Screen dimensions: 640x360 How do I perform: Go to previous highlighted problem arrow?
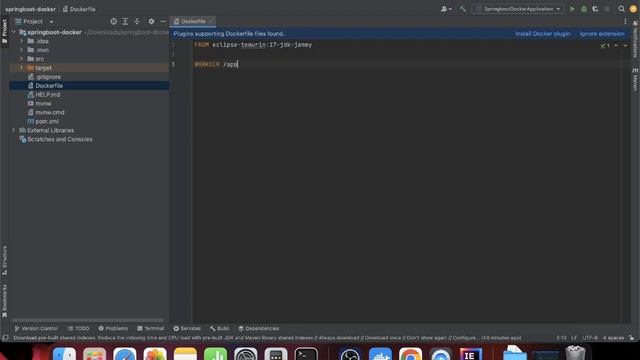point(616,46)
